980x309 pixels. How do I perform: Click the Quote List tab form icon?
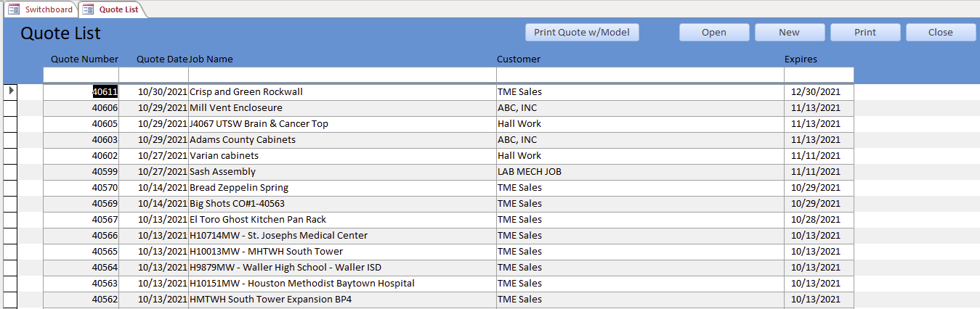pyautogui.click(x=88, y=9)
